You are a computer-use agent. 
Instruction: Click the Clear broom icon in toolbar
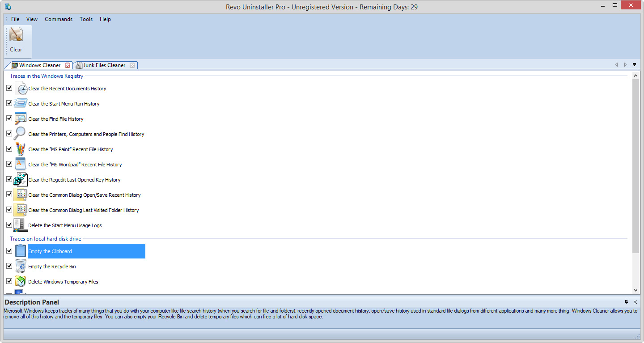[x=16, y=35]
